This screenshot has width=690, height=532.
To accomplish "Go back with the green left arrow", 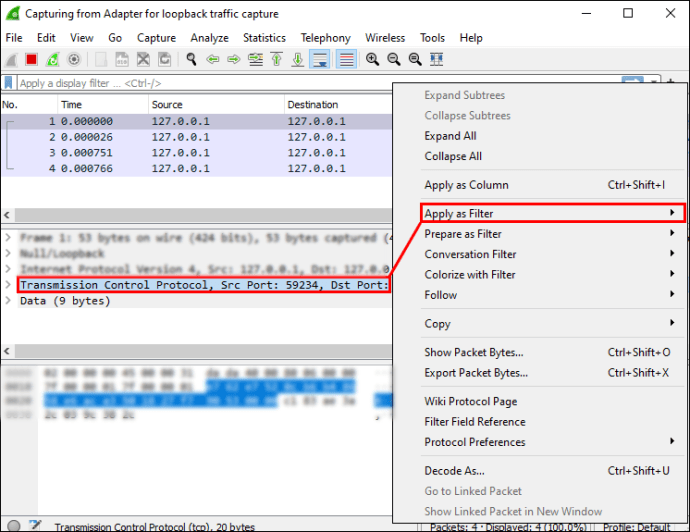I will pyautogui.click(x=213, y=59).
